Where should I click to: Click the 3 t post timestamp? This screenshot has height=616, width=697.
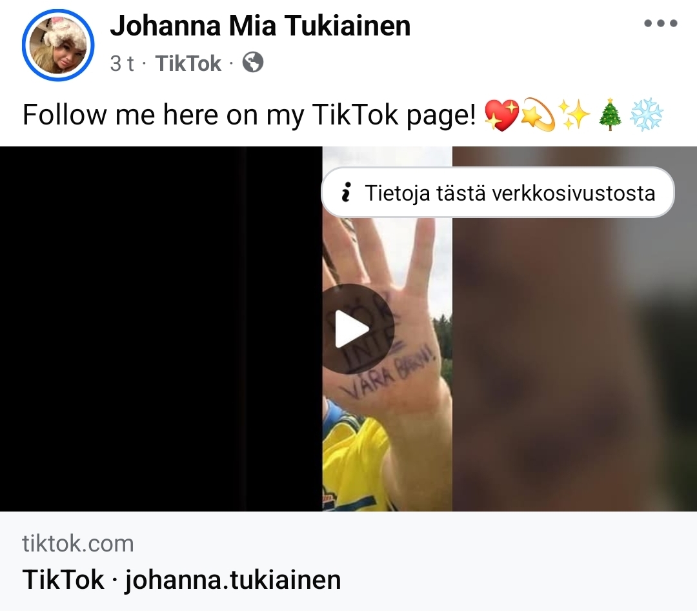(x=122, y=63)
